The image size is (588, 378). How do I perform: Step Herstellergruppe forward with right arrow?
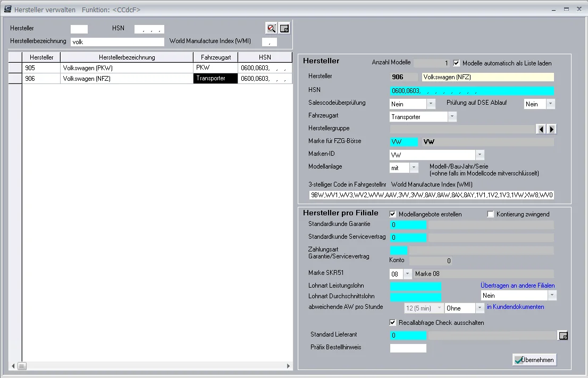point(552,129)
